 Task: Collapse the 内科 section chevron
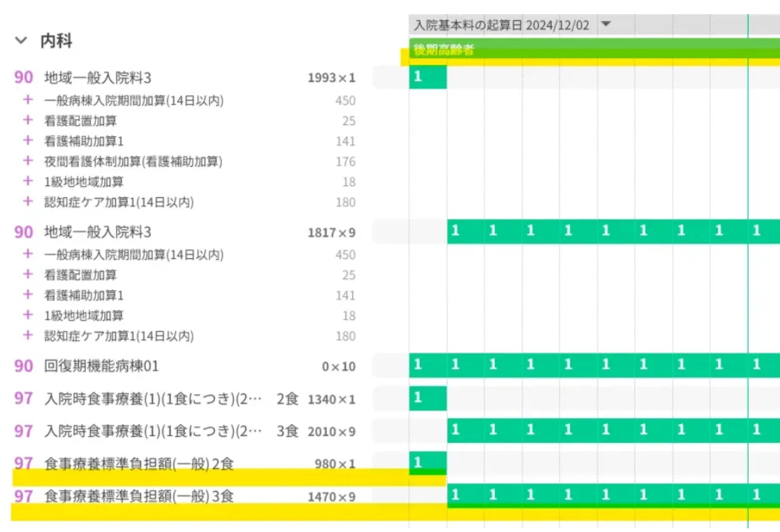21,40
